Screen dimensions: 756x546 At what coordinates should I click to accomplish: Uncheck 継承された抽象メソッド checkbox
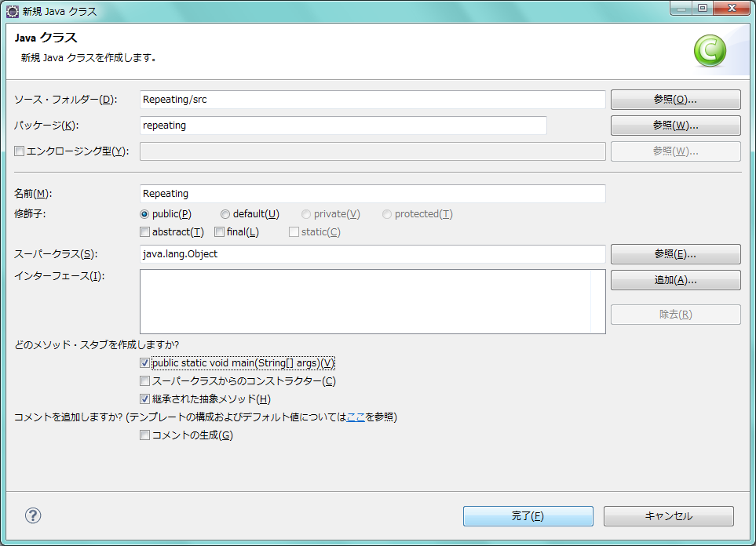[x=144, y=399]
